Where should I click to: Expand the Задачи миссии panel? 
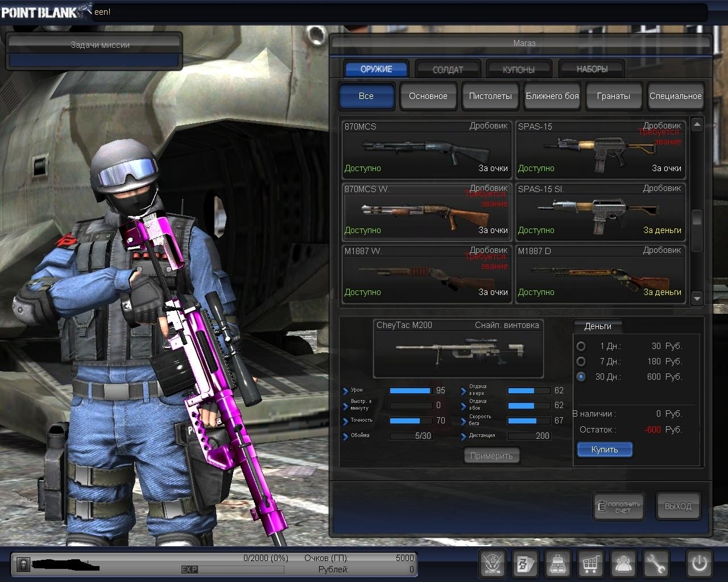94,45
